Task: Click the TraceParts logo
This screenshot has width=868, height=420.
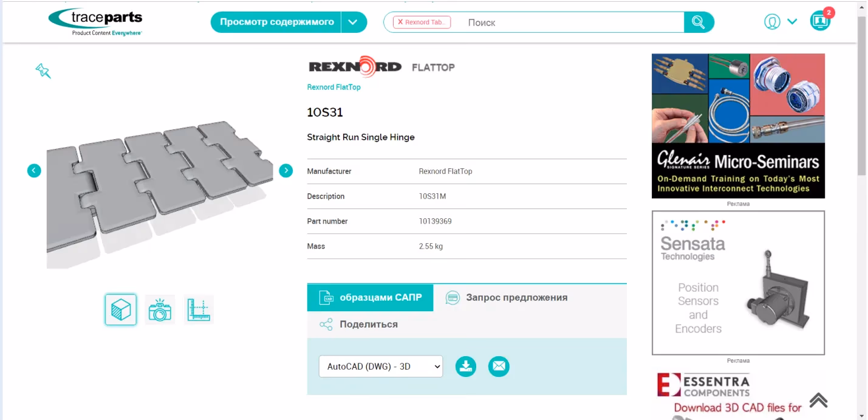Action: coord(95,22)
